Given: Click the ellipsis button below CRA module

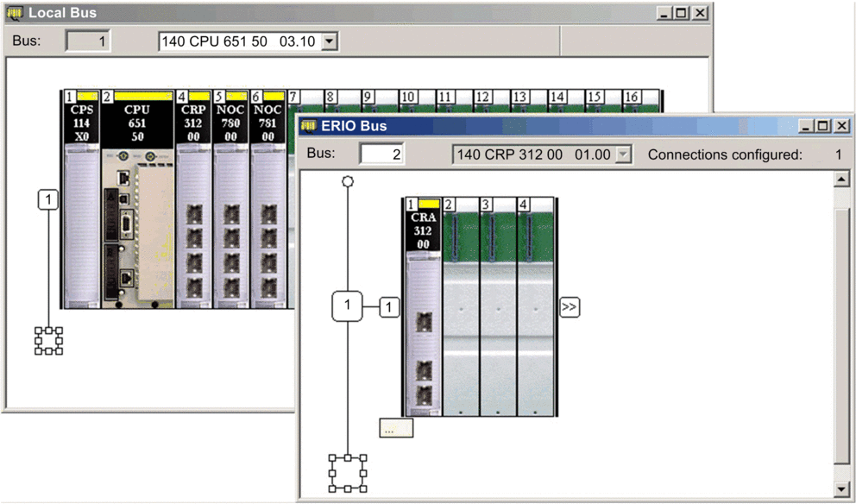Looking at the screenshot, I should [x=396, y=428].
